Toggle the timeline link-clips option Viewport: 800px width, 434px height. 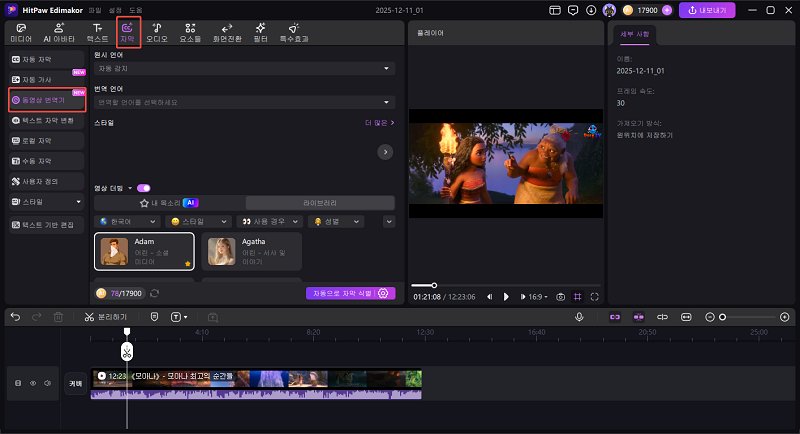tap(615, 317)
